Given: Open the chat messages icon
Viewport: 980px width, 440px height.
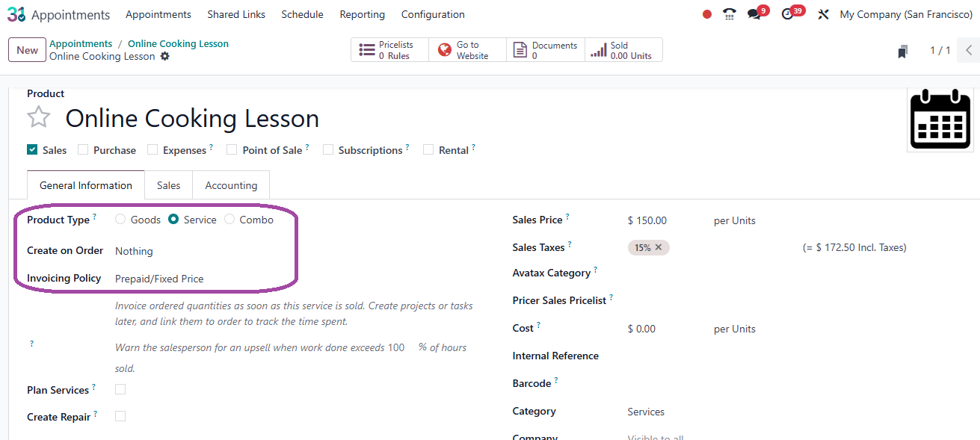Looking at the screenshot, I should coord(754,14).
